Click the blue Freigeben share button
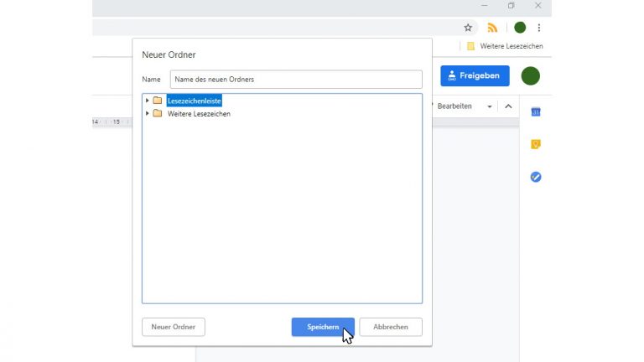 click(475, 75)
